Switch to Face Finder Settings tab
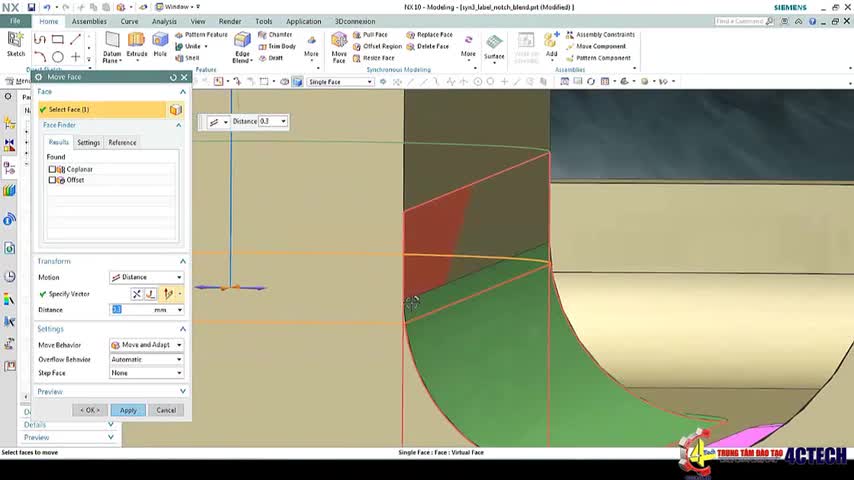Image resolution: width=854 pixels, height=480 pixels. [88, 142]
